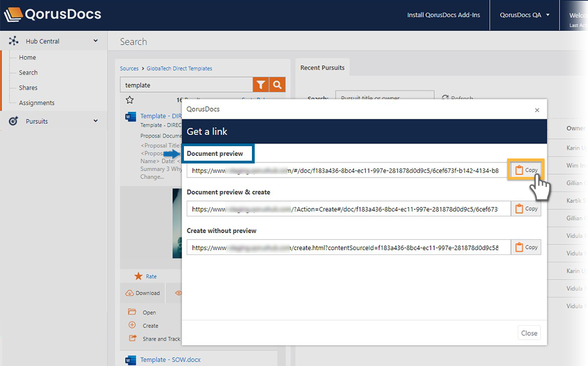Click the Download cloud icon
588x366 pixels.
129,293
